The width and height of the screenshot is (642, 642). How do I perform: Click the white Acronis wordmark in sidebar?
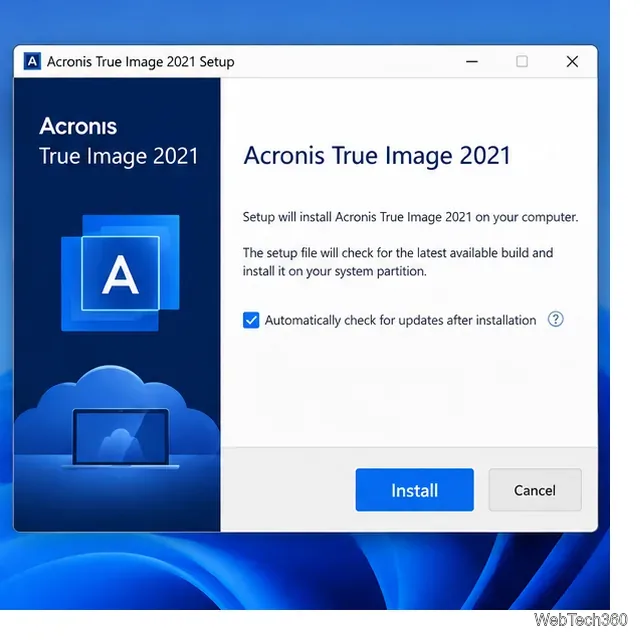click(x=78, y=126)
